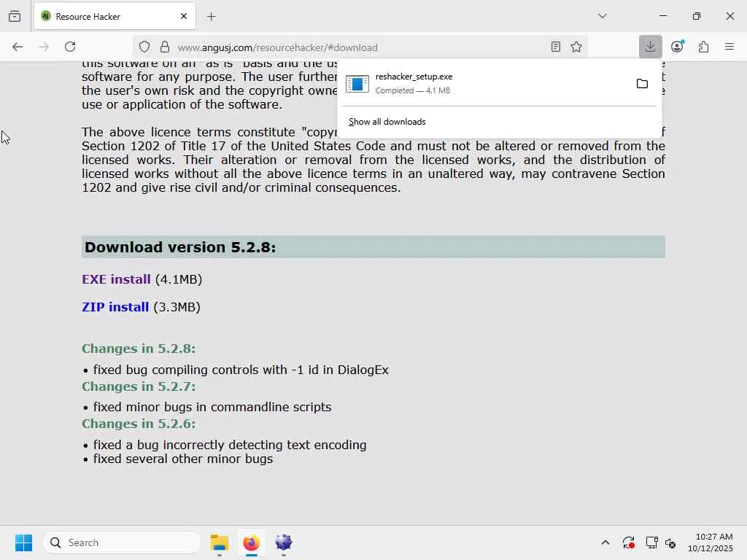Open reshacker_setup.exe from the downloads list

(x=484, y=83)
